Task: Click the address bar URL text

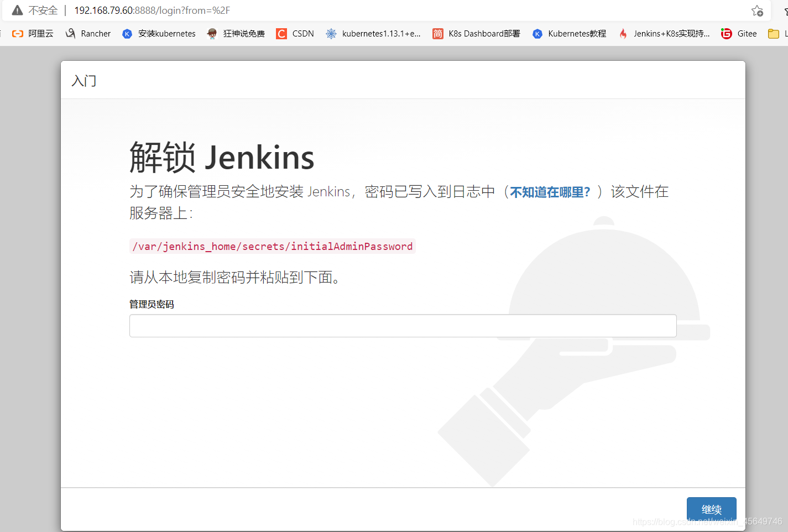Action: pyautogui.click(x=152, y=11)
